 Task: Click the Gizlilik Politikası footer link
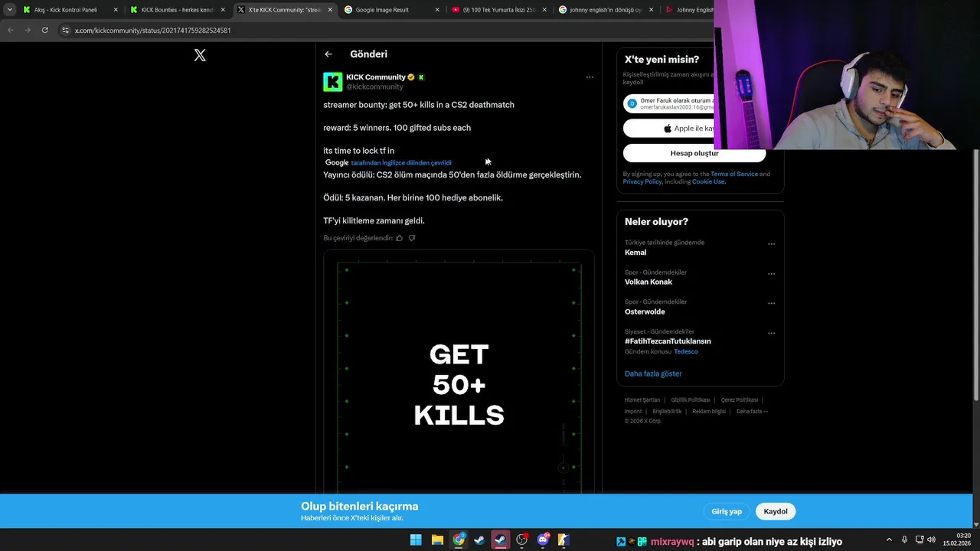click(x=691, y=400)
